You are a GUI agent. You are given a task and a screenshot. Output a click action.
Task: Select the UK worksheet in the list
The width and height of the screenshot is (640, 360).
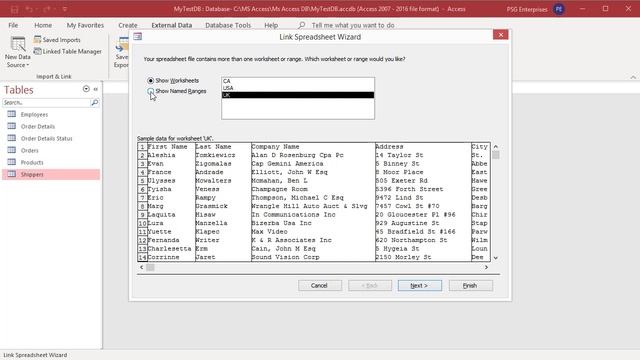[x=298, y=95]
